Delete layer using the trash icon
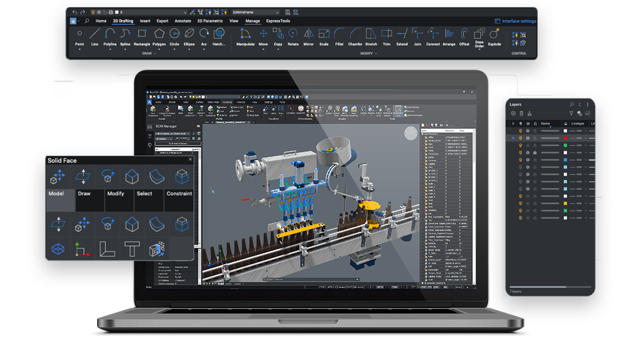Viewport: 644px width, 352px height. tap(521, 114)
